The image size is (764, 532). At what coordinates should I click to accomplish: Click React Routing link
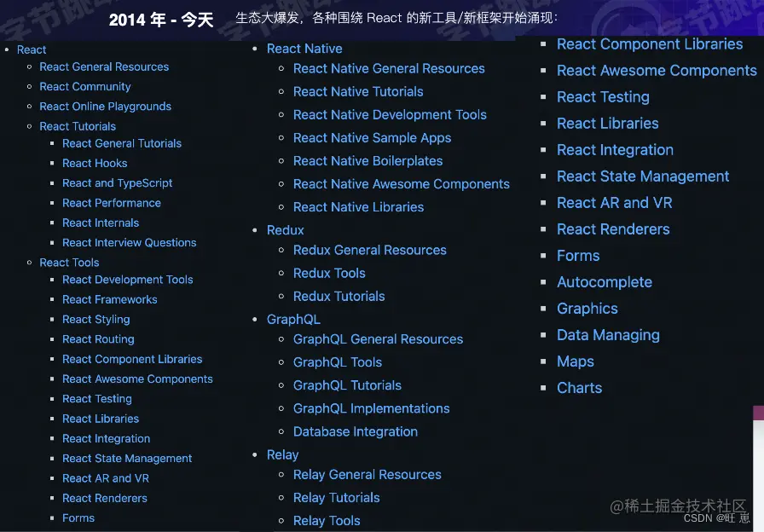(x=98, y=339)
